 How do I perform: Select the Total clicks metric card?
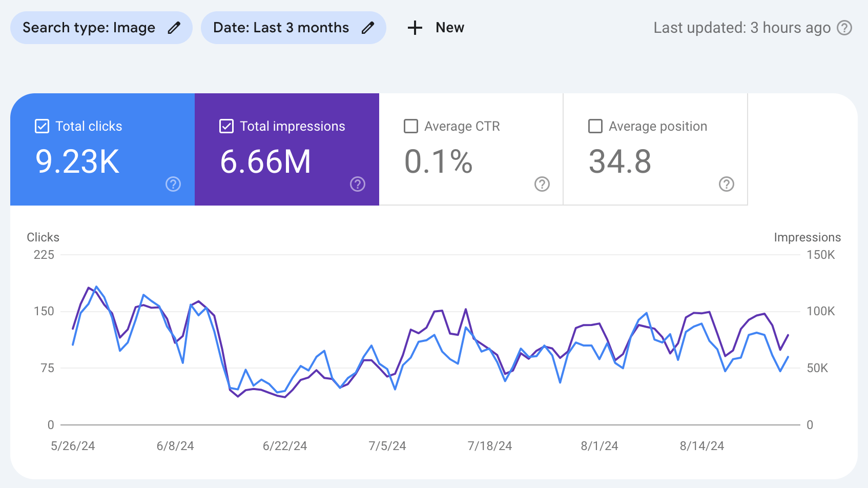point(102,149)
